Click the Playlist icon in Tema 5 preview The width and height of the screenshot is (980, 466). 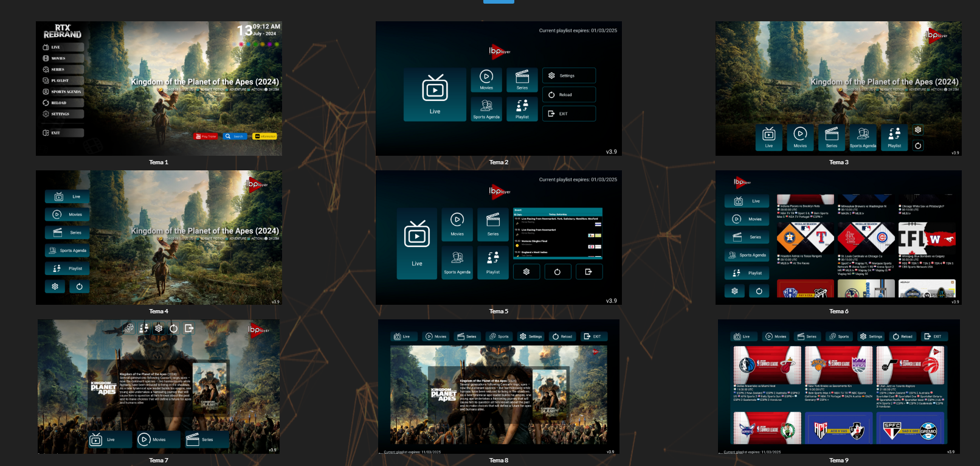coord(493,257)
